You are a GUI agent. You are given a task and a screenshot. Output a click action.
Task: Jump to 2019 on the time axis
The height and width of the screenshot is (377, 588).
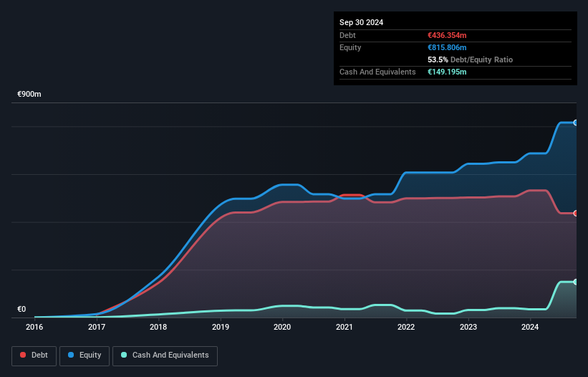221,327
